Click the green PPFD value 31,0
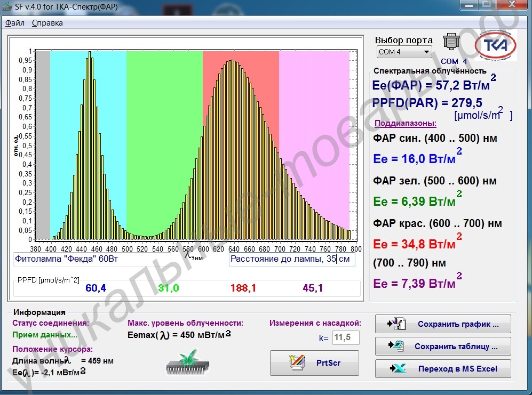This screenshot has width=532, height=395. pos(168,288)
